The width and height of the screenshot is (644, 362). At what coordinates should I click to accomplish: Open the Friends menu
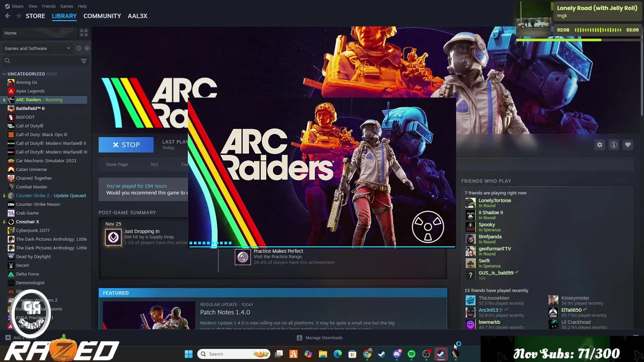[x=49, y=6]
